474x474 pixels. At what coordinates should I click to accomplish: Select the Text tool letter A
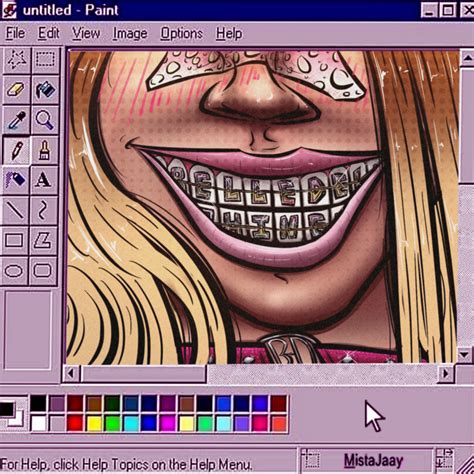44,181
